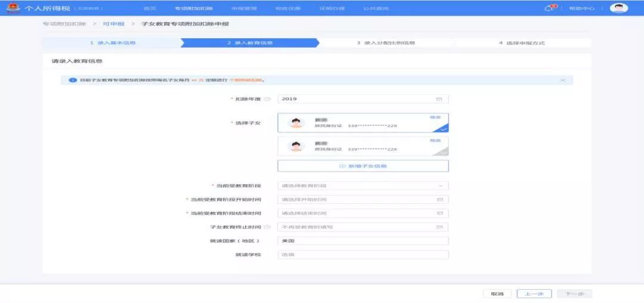Click calendar icon in 当前受教育阶段结束时间 field
This screenshot has height=303, width=644.
(x=440, y=213)
